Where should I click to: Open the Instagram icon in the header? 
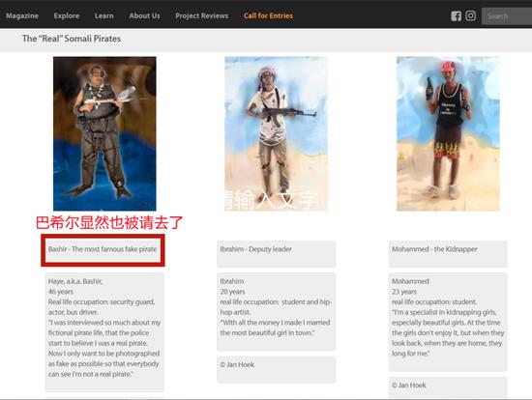click(471, 15)
